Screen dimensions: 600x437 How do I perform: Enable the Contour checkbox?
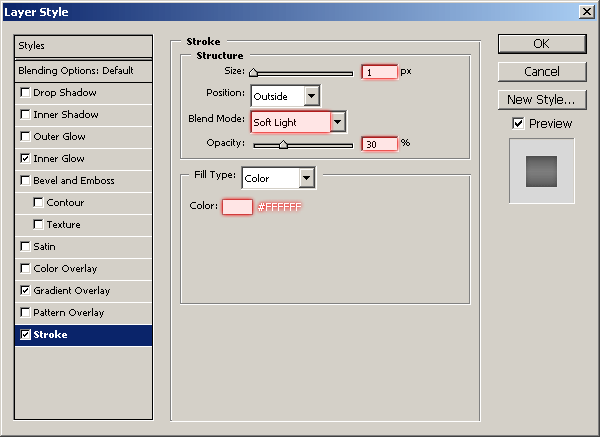(38, 202)
